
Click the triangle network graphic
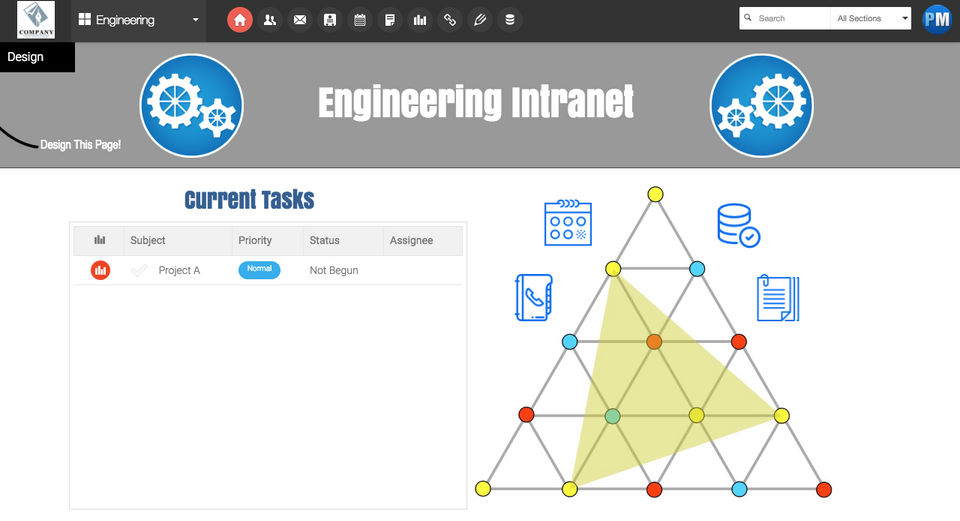[653, 342]
